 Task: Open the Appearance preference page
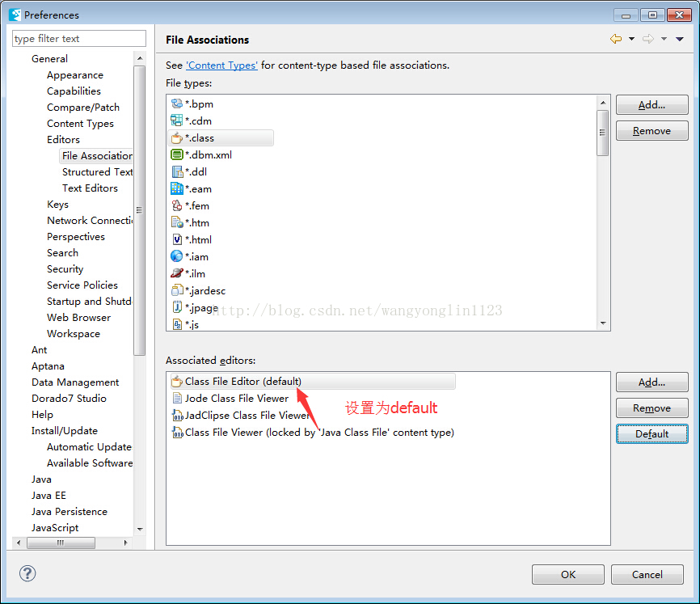75,75
